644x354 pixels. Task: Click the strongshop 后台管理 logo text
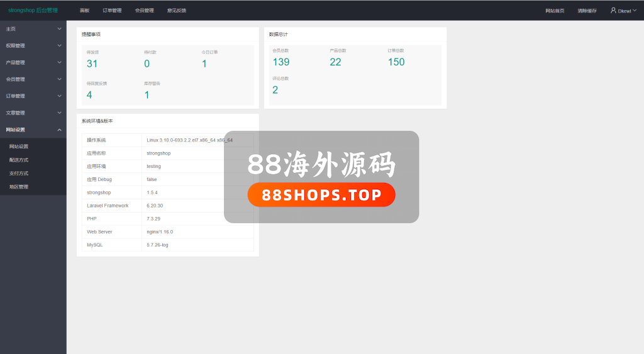[x=33, y=10]
